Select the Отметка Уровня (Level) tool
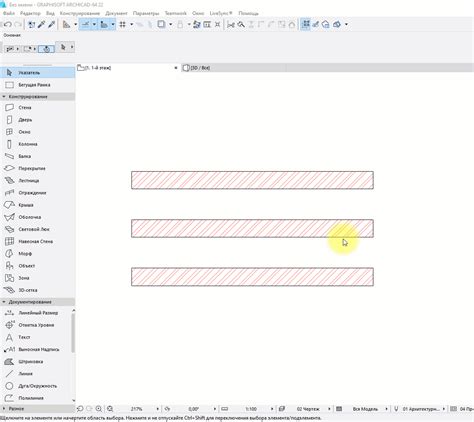Viewport: 474px width, 422px height. tap(36, 325)
